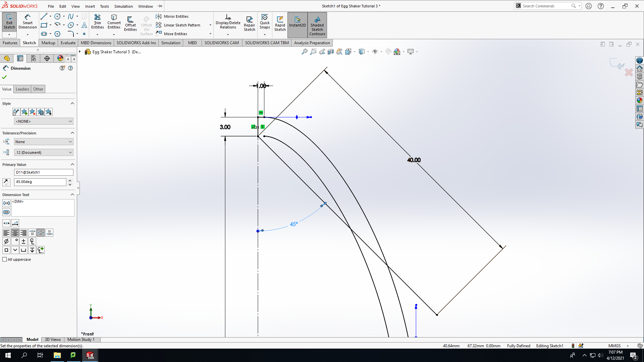This screenshot has width=644, height=362.
Task: Open the Convert Entities tool
Action: click(114, 22)
